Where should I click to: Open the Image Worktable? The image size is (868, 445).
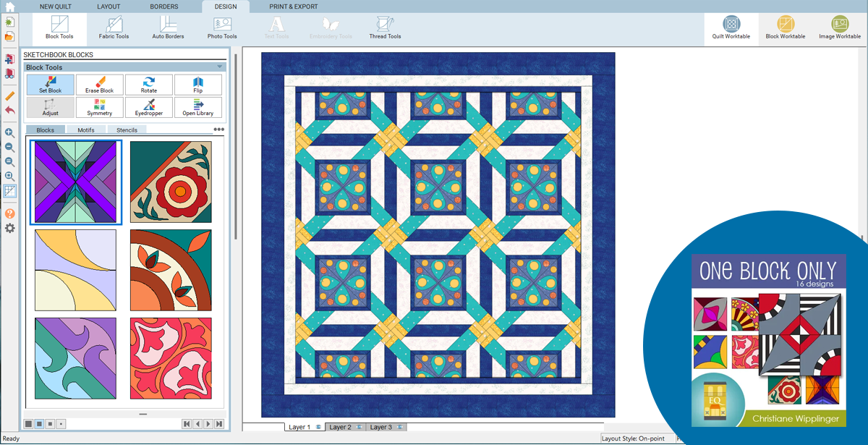(839, 29)
